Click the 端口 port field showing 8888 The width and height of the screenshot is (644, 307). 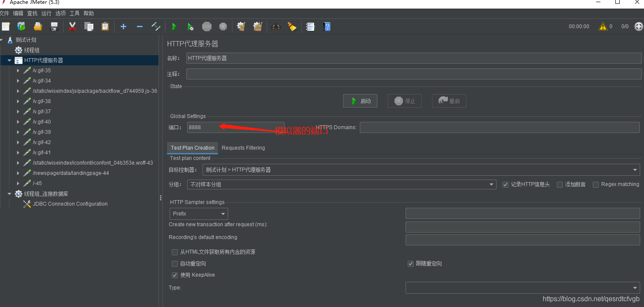235,127
